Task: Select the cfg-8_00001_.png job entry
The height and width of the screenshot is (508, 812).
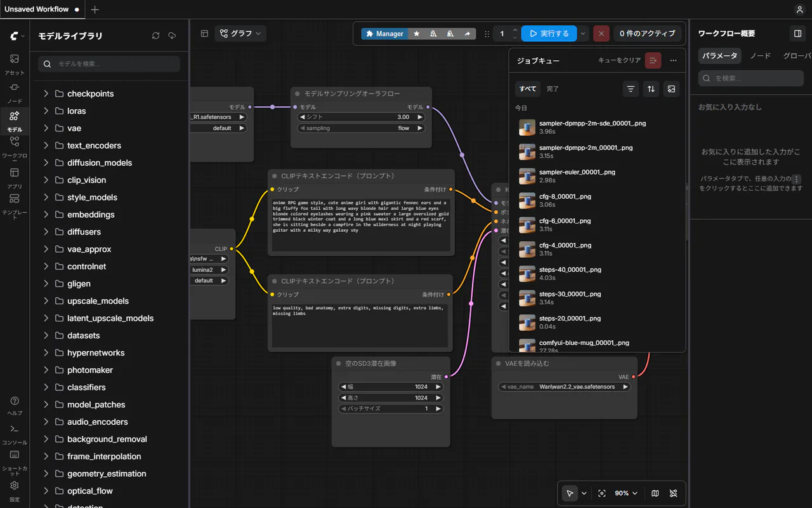Action: click(597, 201)
